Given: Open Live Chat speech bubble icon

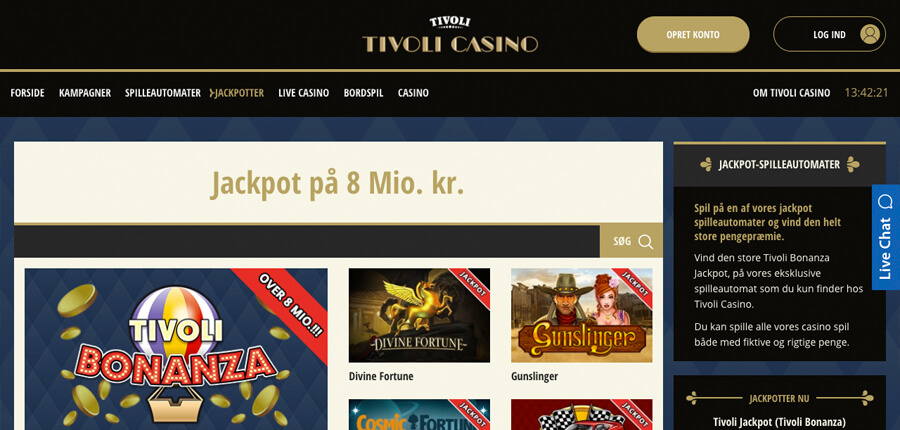Looking at the screenshot, I should pos(886,202).
